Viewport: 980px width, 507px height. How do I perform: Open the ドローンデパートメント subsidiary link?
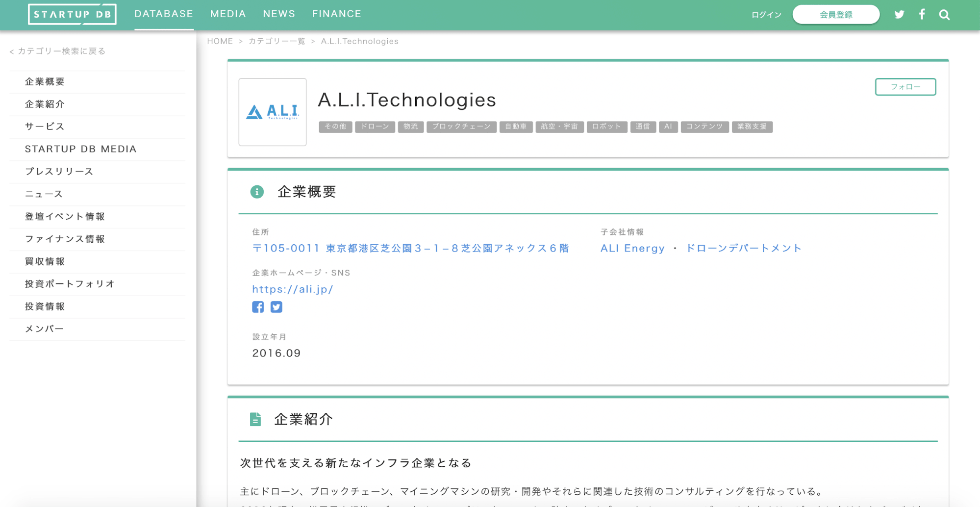[743, 248]
